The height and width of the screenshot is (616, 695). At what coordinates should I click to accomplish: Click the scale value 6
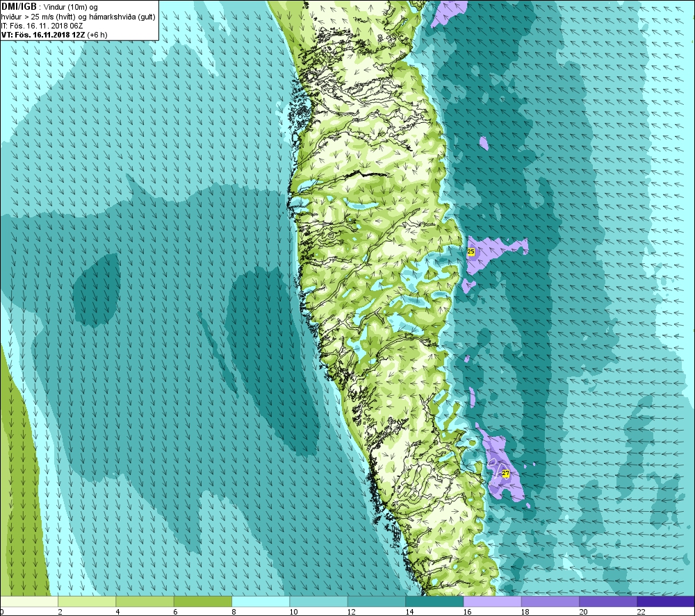[x=176, y=612]
